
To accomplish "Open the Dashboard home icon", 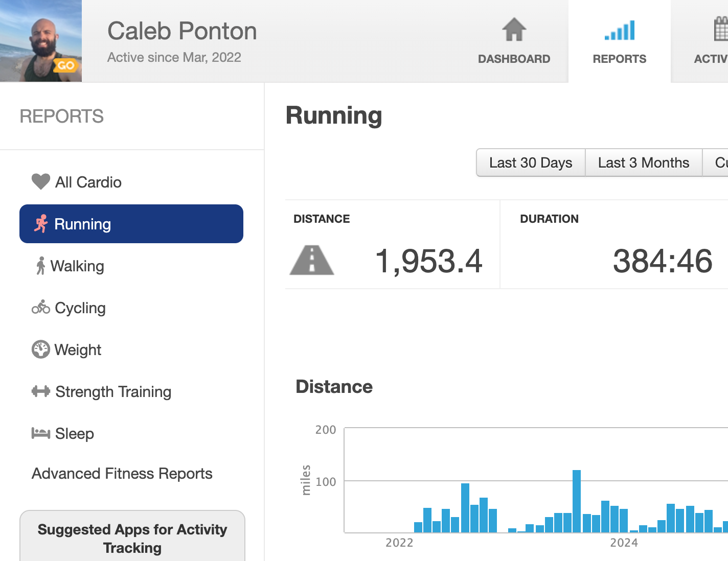I will click(514, 30).
